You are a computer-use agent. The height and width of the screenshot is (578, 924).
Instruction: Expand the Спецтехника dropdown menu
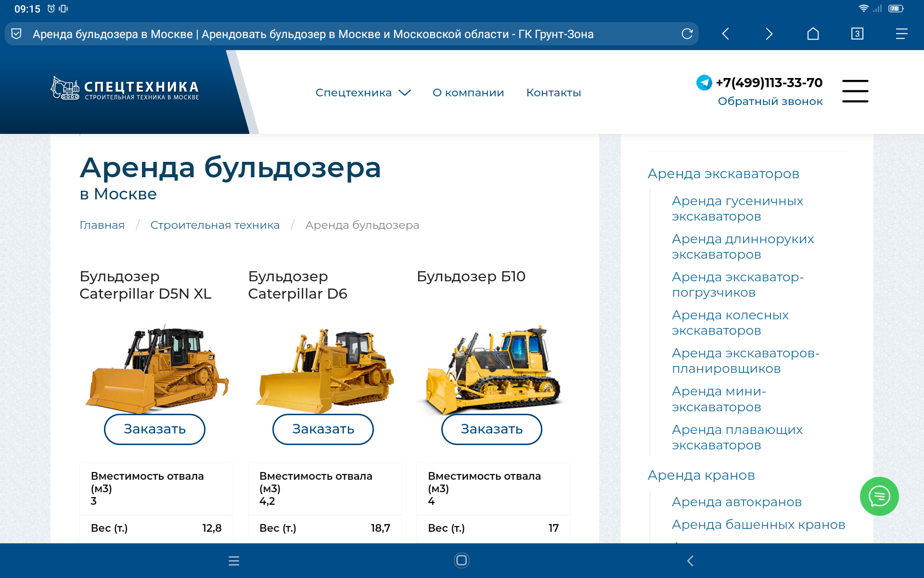coord(363,92)
